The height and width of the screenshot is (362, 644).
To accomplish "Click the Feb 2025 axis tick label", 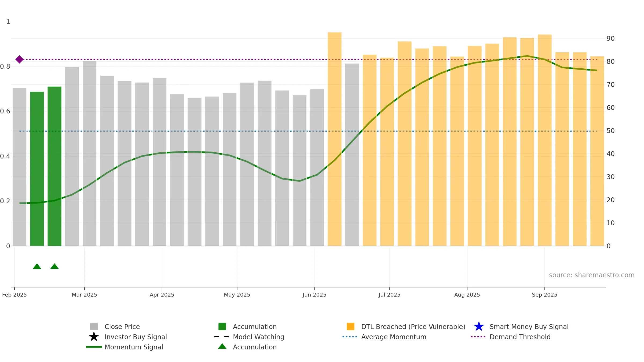I will pyautogui.click(x=14, y=295).
